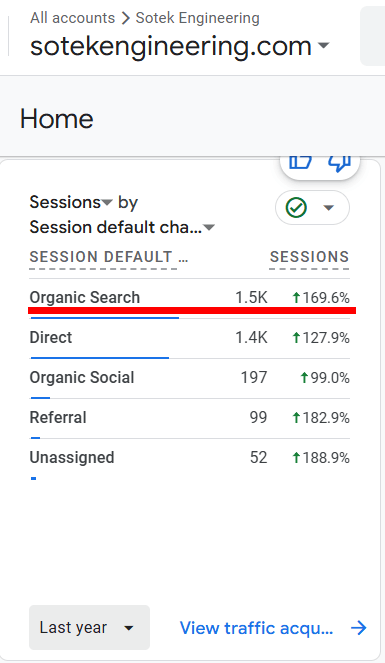Click the All accounts breadcrumb

72,18
